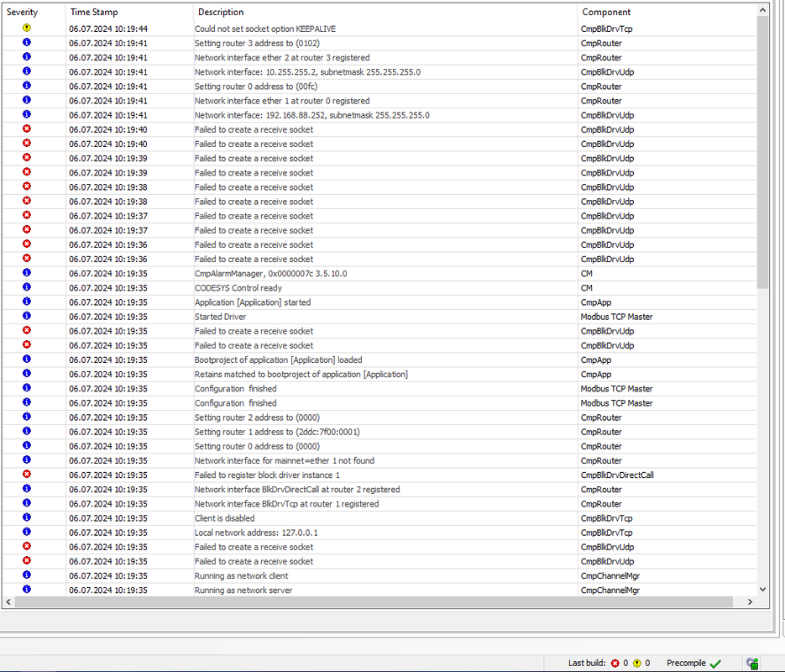Screen dimensions: 785x672
Task: Click the 06.07.2024 10:19:44 timestamp
Action: point(108,29)
